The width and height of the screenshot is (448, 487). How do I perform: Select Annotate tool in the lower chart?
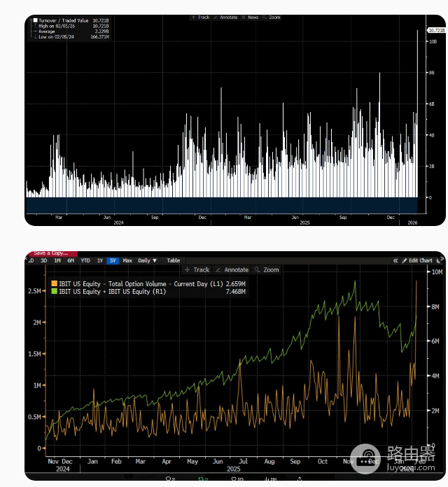pyautogui.click(x=232, y=270)
